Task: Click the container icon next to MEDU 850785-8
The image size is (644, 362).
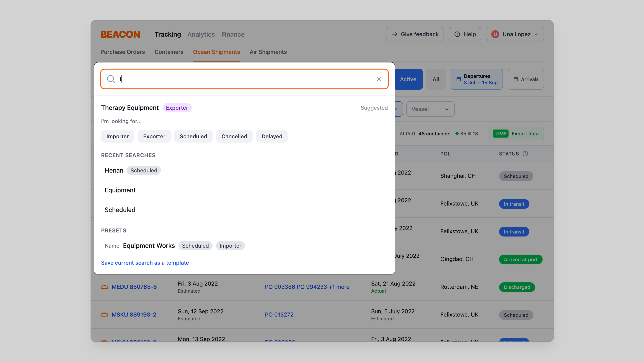Action: 104,287
